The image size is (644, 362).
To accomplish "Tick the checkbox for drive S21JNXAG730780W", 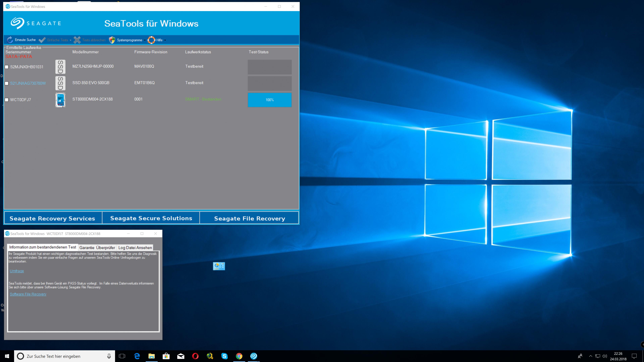I will click(x=7, y=83).
